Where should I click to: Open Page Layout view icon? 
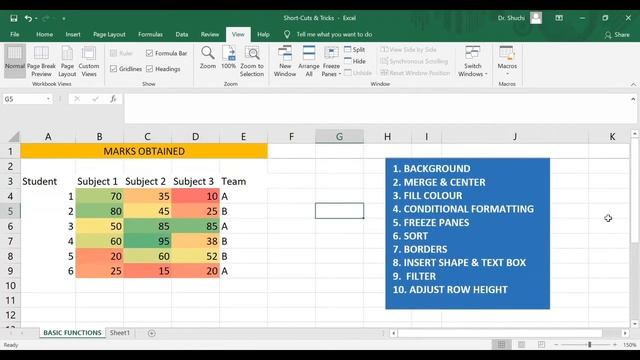(67, 61)
